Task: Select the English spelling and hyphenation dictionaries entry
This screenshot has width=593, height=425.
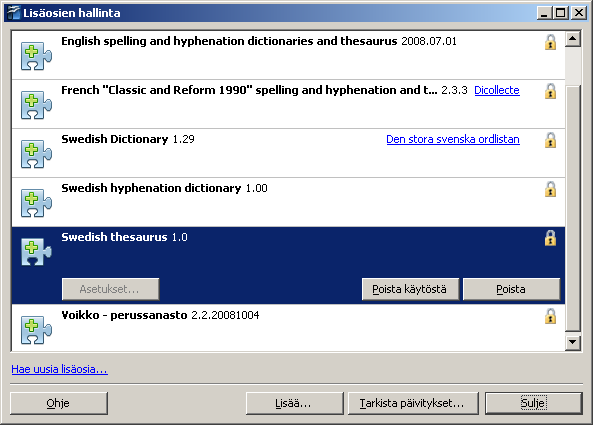Action: click(288, 55)
